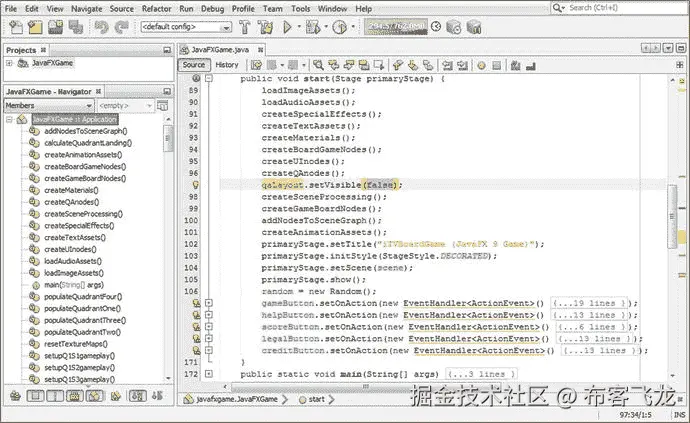Image resolution: width=690 pixels, height=423 pixels.
Task: Click the Start Macro Recording round icon
Action: pyautogui.click(x=481, y=66)
